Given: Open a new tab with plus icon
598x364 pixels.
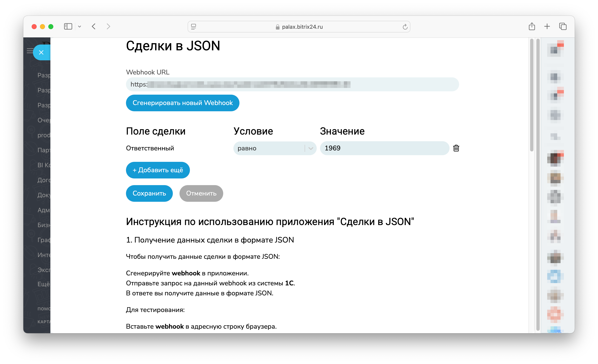Looking at the screenshot, I should pyautogui.click(x=547, y=26).
